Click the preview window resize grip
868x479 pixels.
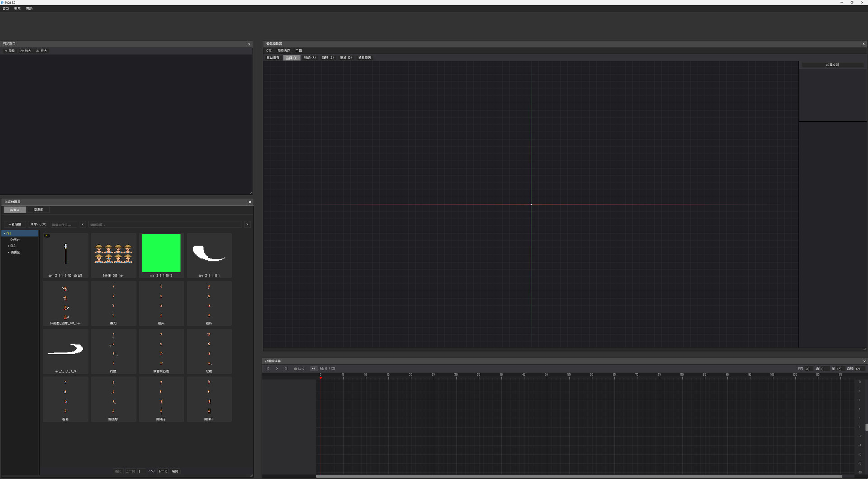[x=250, y=193]
